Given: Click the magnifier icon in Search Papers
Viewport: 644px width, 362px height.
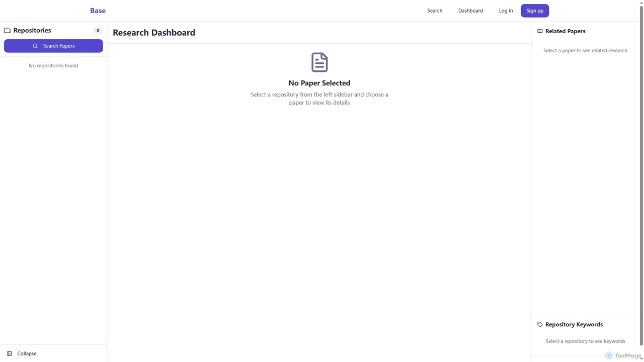Looking at the screenshot, I should 35,46.
